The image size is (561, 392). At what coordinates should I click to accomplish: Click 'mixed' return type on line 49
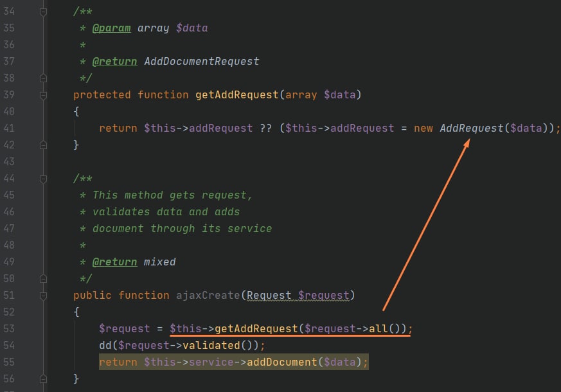[x=159, y=262]
